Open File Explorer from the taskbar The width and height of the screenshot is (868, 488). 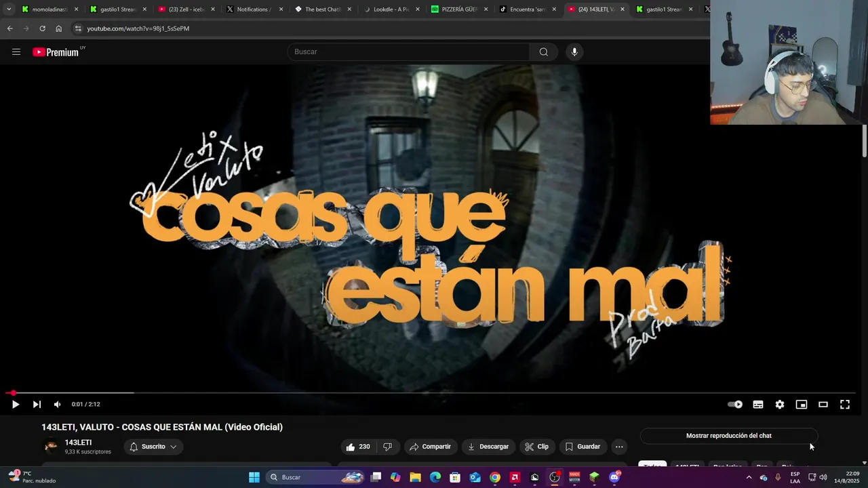click(x=415, y=477)
